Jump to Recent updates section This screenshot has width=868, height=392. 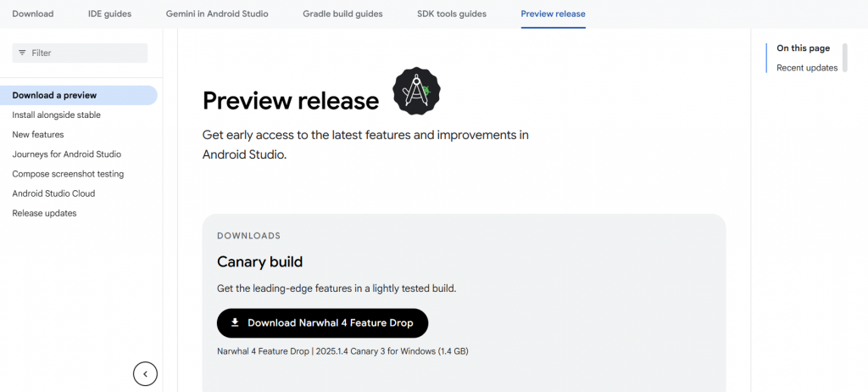[x=807, y=68]
